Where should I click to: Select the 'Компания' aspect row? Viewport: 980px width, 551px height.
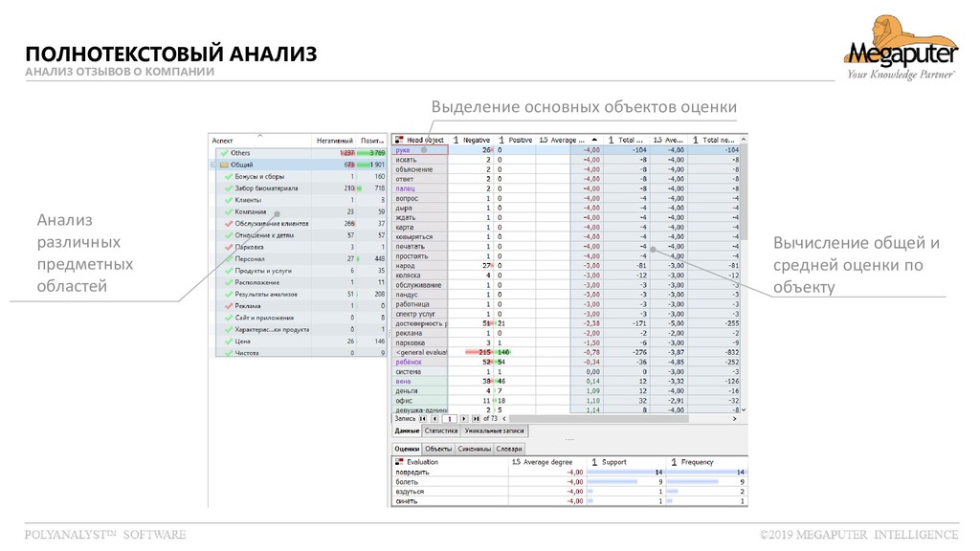click(301, 211)
